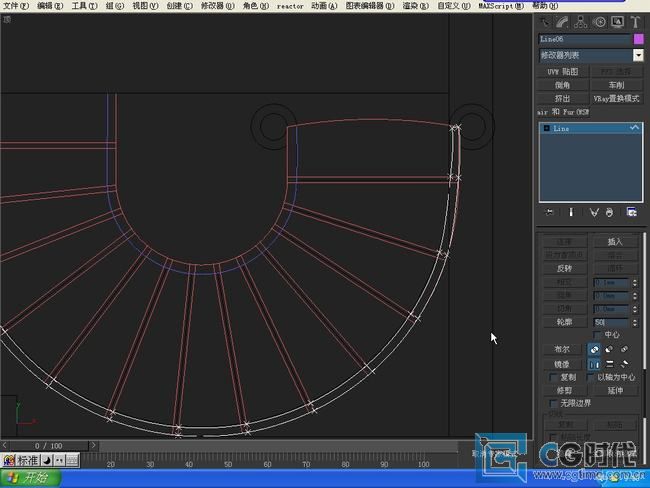Apply the 倒角 bevel modifier button

point(563,85)
